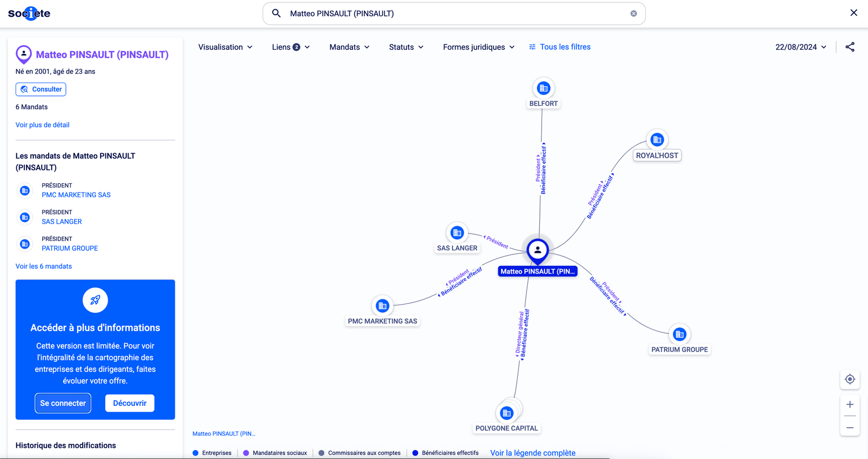This screenshot has height=459, width=868.
Task: Click the Découvrir button
Action: click(130, 403)
